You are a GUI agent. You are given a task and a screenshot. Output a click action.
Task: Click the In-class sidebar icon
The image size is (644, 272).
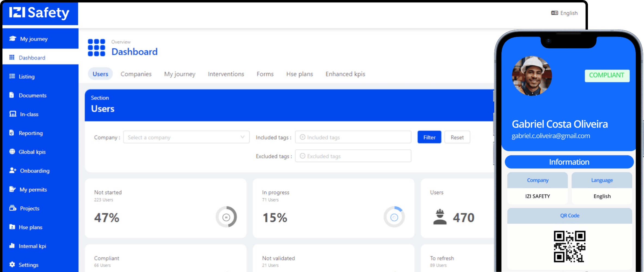point(13,114)
